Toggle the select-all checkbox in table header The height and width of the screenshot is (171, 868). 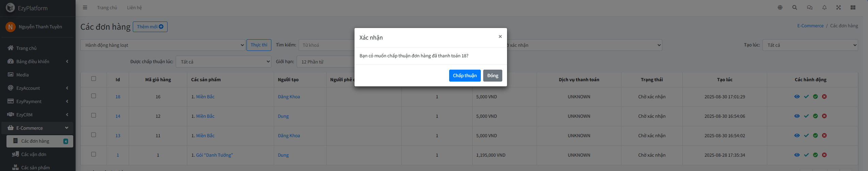point(94,79)
